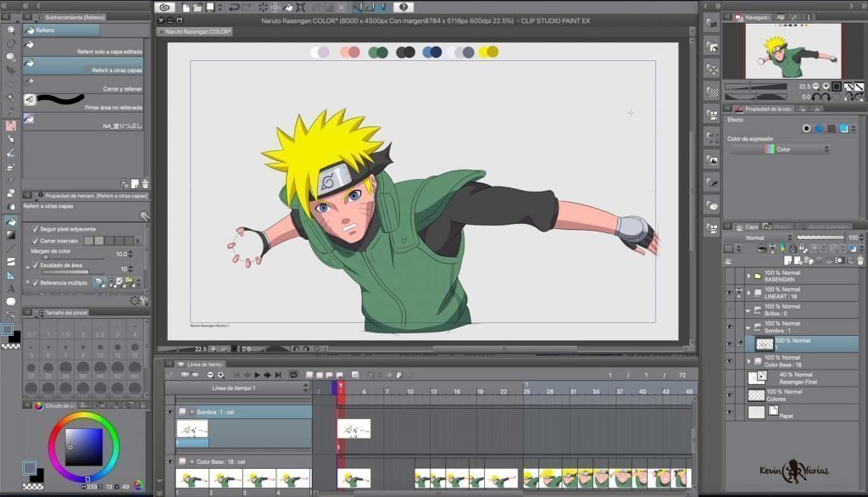The height and width of the screenshot is (497, 868).
Task: Select the 'Tamaño del pincel' panel tab
Action: click(62, 313)
